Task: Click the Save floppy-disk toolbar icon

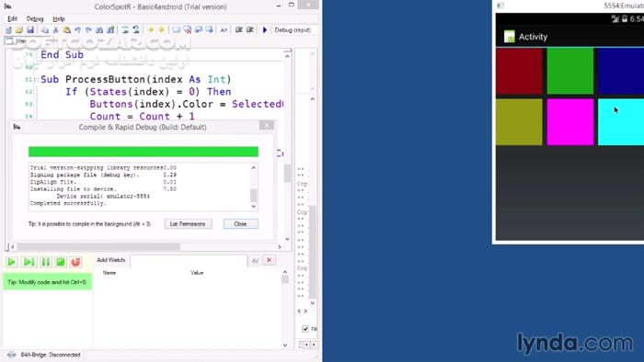Action: 30,30
